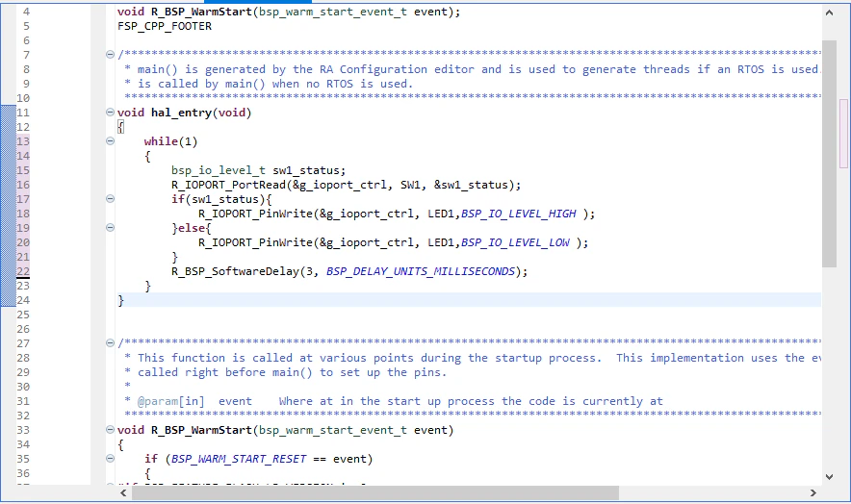
Task: Click 'R_BSP_SoftwareDelay' function call
Action: [x=235, y=271]
